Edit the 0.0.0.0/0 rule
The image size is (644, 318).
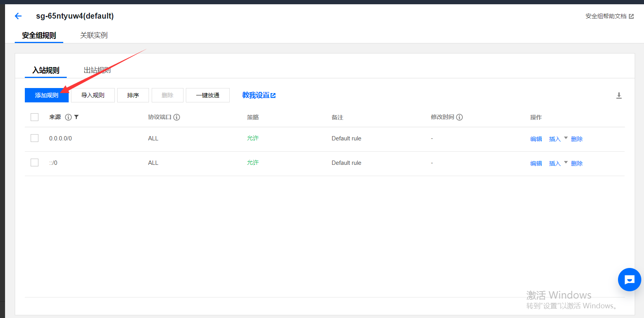(x=536, y=139)
